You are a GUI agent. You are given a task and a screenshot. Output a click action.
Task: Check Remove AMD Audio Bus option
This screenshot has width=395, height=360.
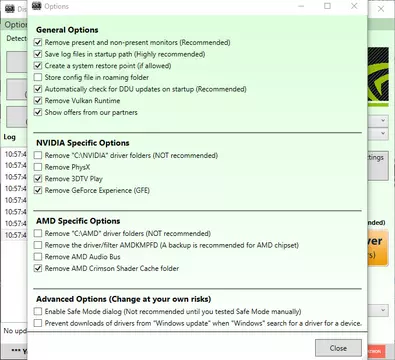point(38,257)
